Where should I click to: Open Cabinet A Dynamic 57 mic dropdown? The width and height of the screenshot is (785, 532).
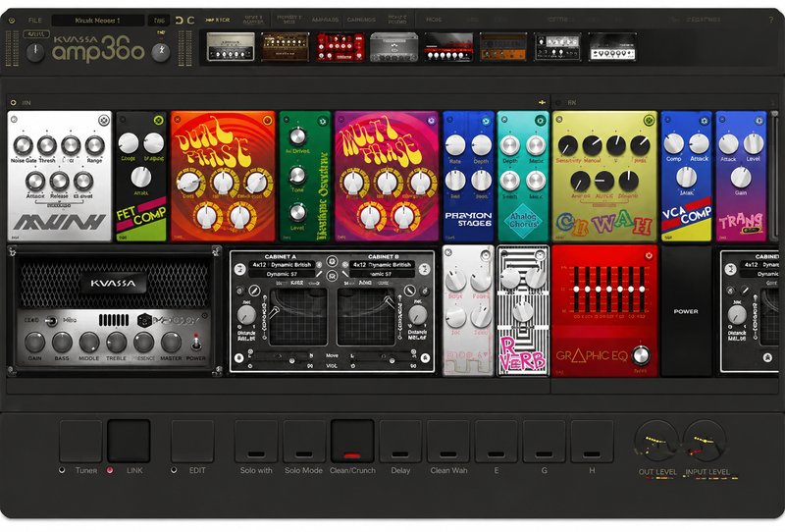(282, 274)
